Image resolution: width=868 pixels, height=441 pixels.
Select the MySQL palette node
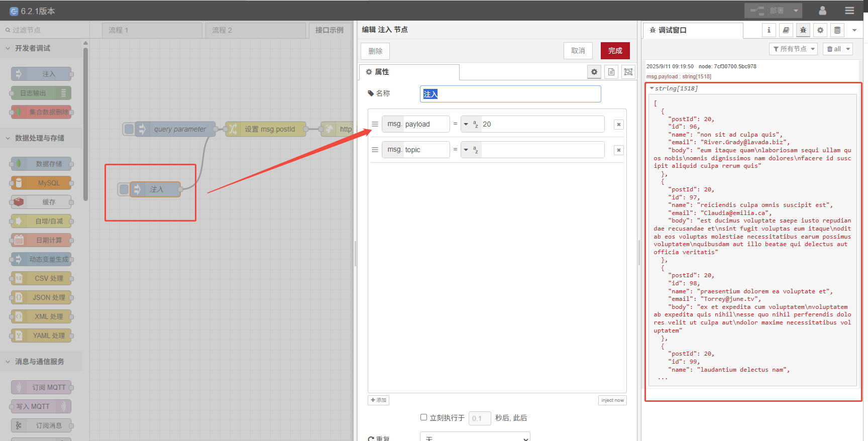coord(42,183)
